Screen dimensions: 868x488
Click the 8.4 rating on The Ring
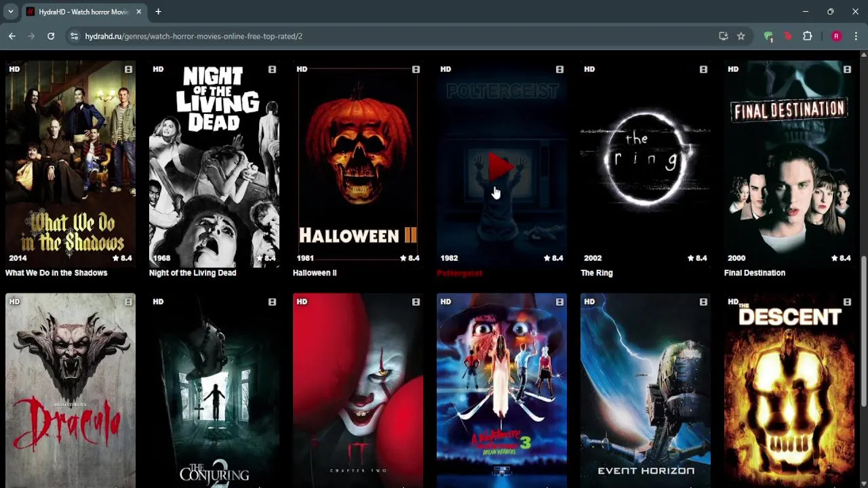[x=697, y=258]
